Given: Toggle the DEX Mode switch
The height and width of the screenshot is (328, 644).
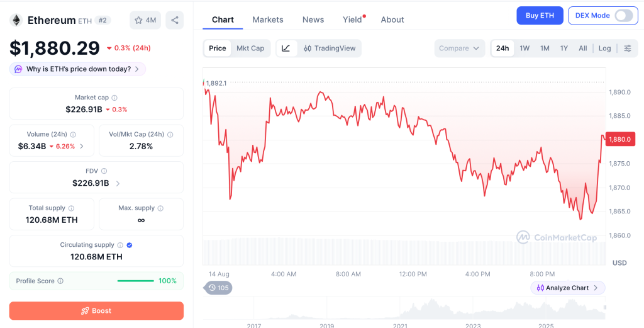Looking at the screenshot, I should click(x=623, y=16).
